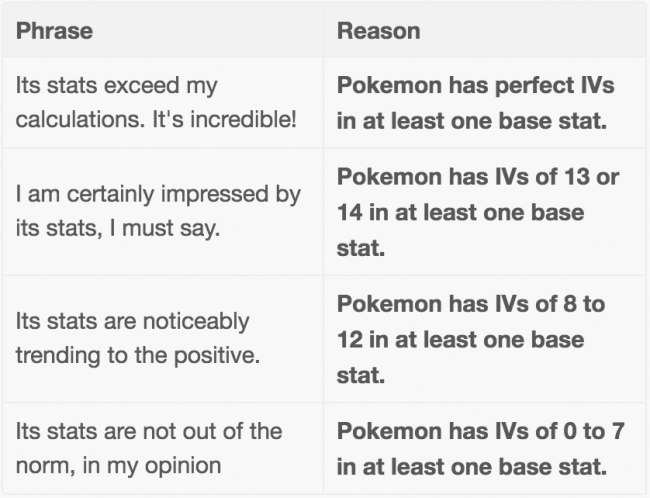The image size is (650, 498).
Task: Click the "Reason" column header
Action: tap(378, 31)
